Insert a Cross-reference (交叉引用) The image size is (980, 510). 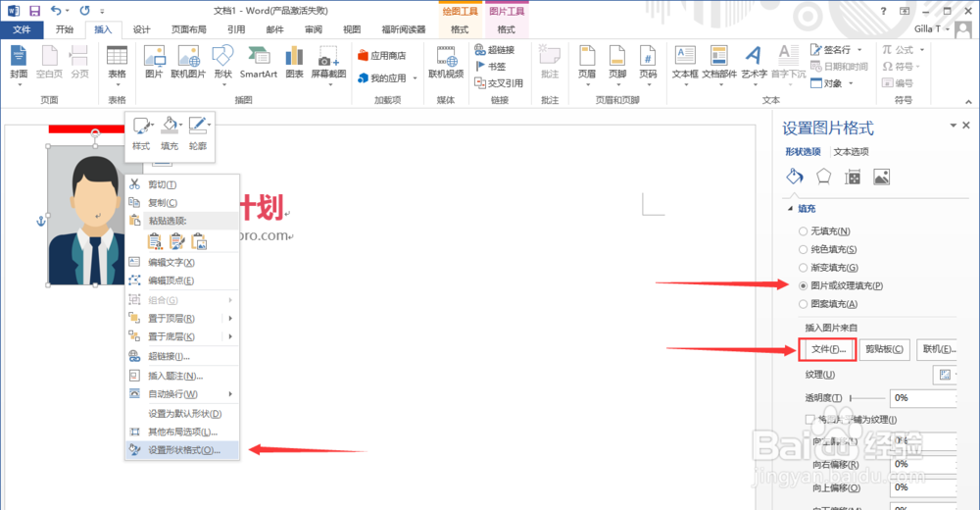[x=498, y=82]
